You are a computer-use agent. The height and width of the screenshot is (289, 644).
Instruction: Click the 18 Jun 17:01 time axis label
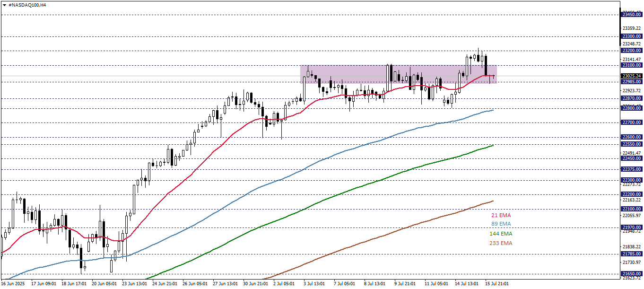[x=74, y=283]
